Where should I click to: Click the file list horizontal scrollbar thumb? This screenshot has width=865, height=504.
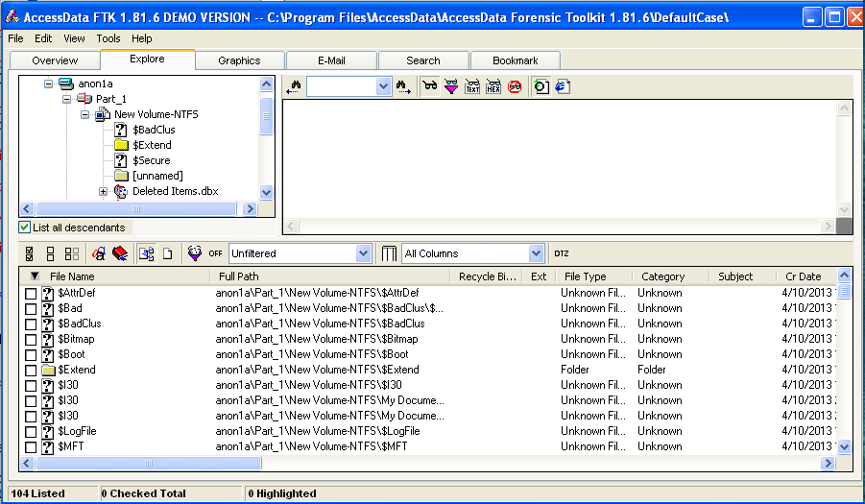pos(149,463)
